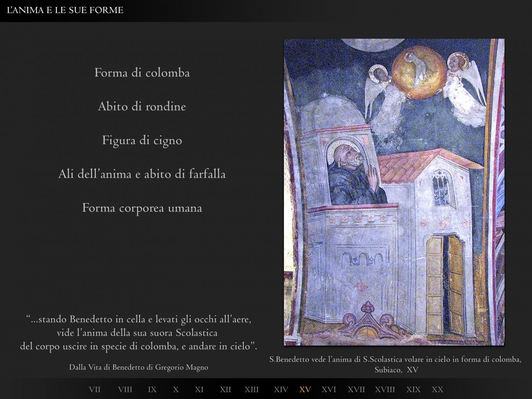
Task: Click 'Dalla Vita di Benedetto di Gregorio Magno'
Action: [139, 367]
